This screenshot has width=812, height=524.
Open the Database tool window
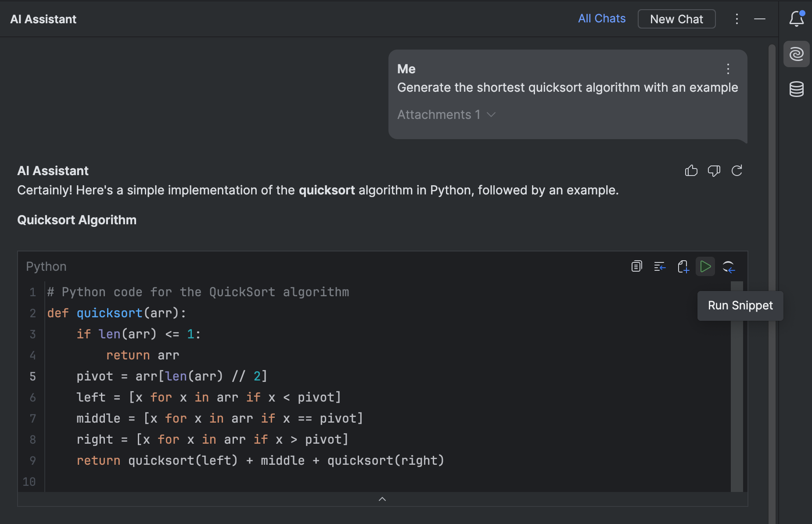pyautogui.click(x=797, y=89)
